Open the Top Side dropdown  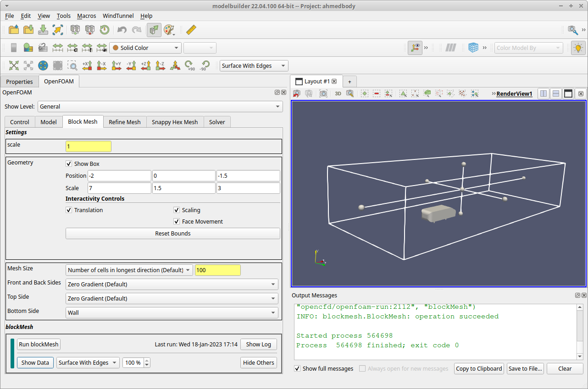pyautogui.click(x=172, y=298)
